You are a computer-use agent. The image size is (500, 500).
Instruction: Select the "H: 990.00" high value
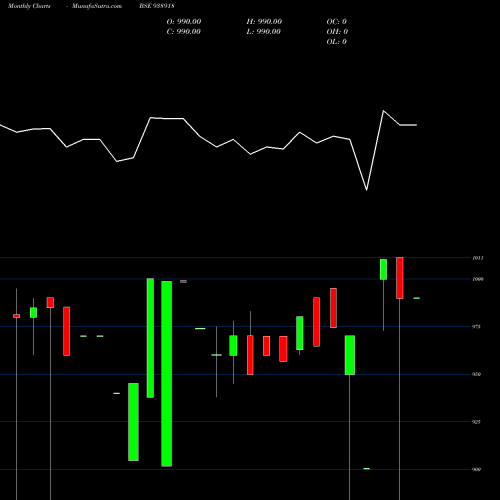264,22
